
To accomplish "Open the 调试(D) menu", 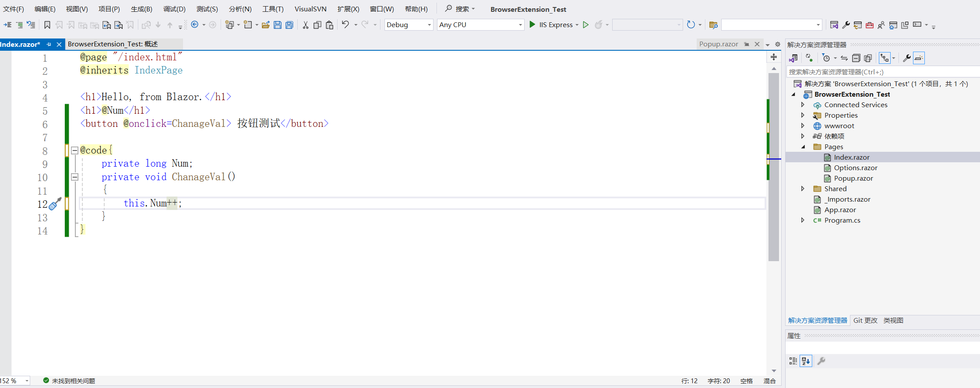I will [x=174, y=9].
